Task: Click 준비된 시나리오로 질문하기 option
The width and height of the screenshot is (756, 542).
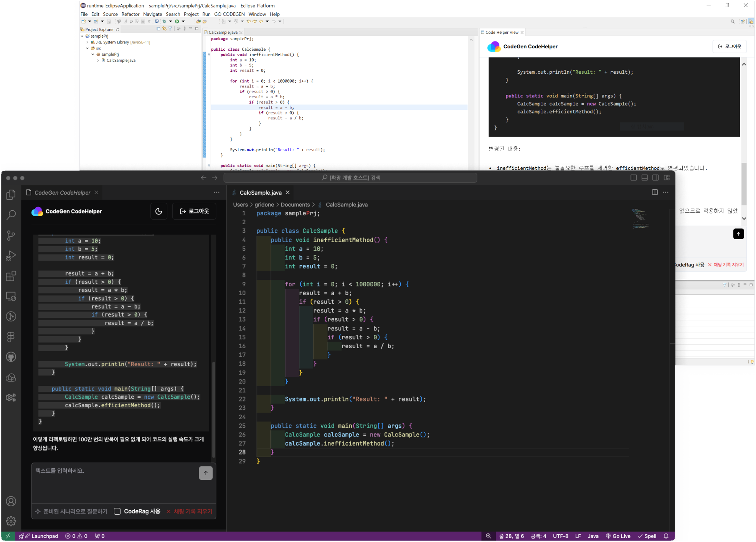Action: pyautogui.click(x=71, y=511)
